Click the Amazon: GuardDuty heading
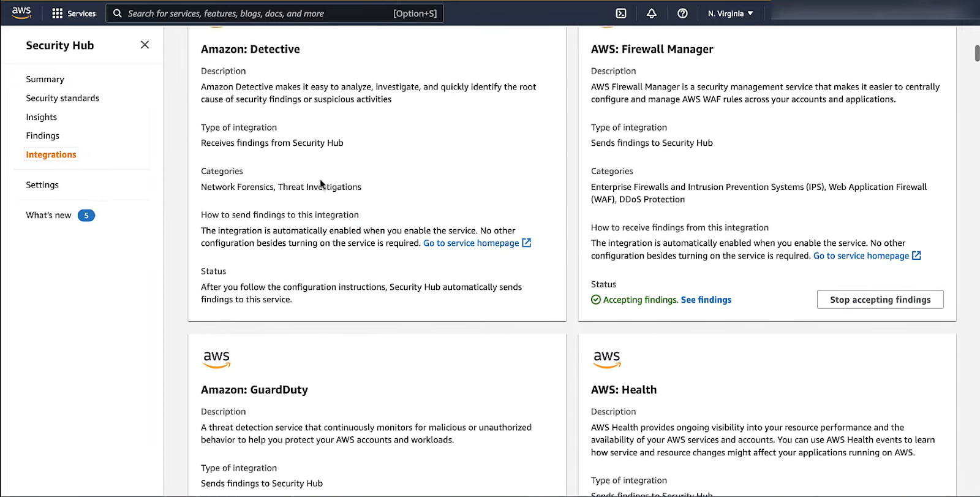Image resolution: width=980 pixels, height=497 pixels. click(x=254, y=390)
